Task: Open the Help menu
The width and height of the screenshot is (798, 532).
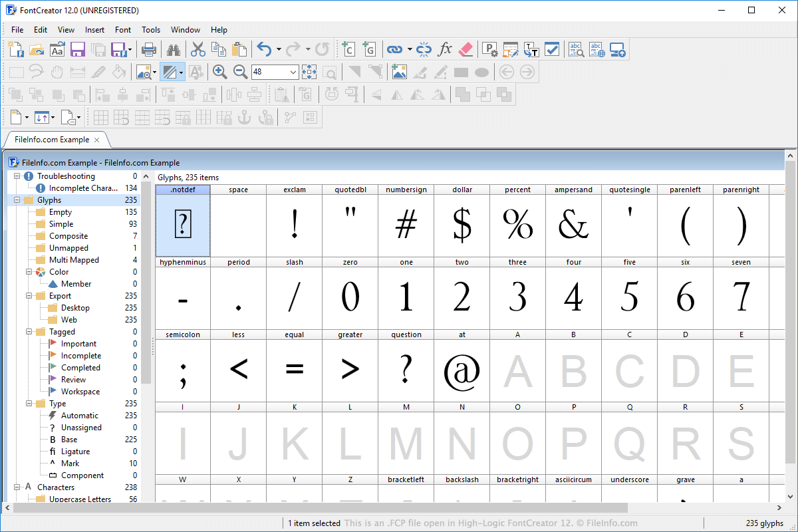Action: [x=219, y=29]
